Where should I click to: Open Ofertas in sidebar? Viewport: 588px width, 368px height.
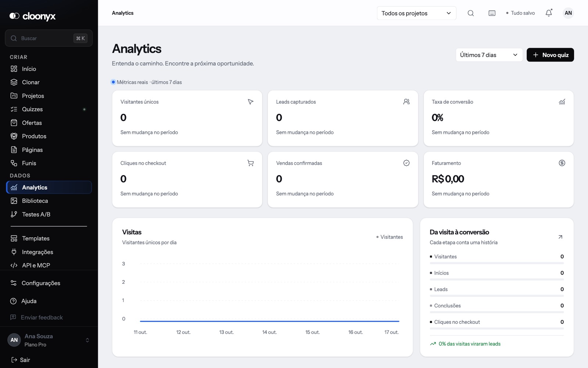coord(49,123)
